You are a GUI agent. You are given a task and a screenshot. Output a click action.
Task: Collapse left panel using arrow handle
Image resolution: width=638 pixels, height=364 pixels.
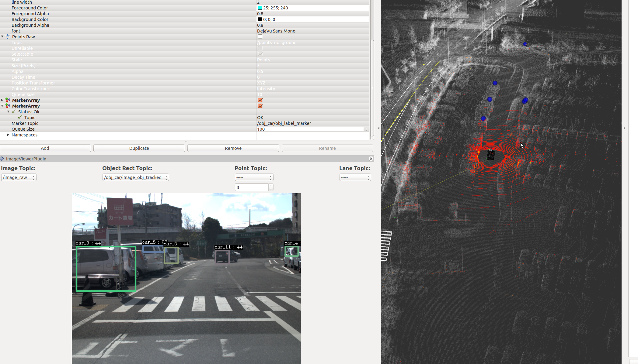click(378, 128)
